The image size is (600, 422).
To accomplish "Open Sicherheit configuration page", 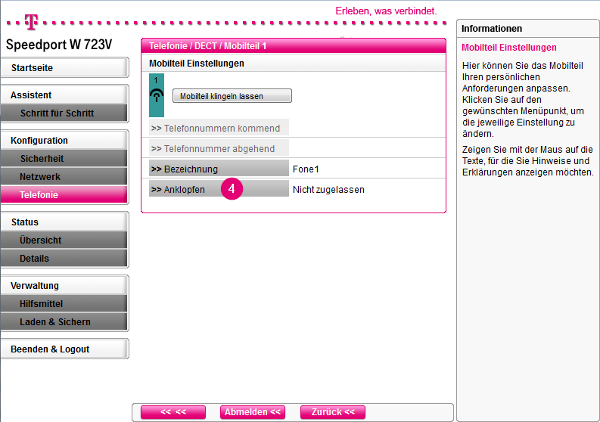I will [64, 158].
